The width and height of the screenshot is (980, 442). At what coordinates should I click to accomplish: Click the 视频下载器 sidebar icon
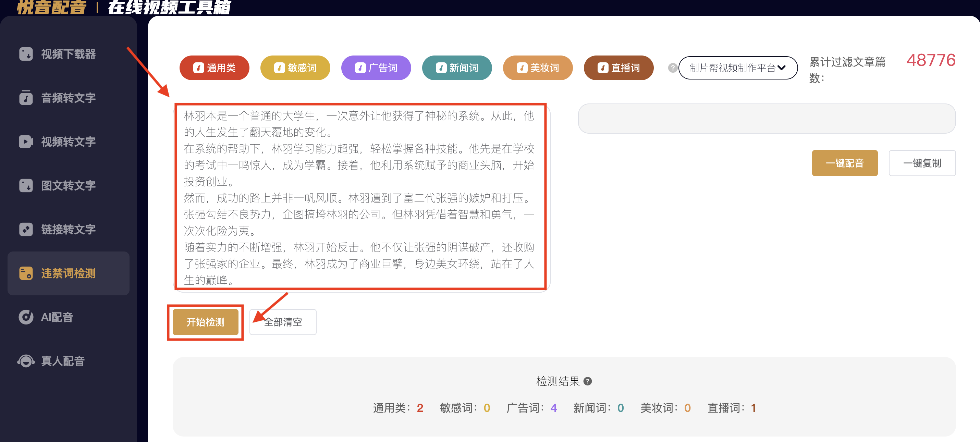(26, 54)
